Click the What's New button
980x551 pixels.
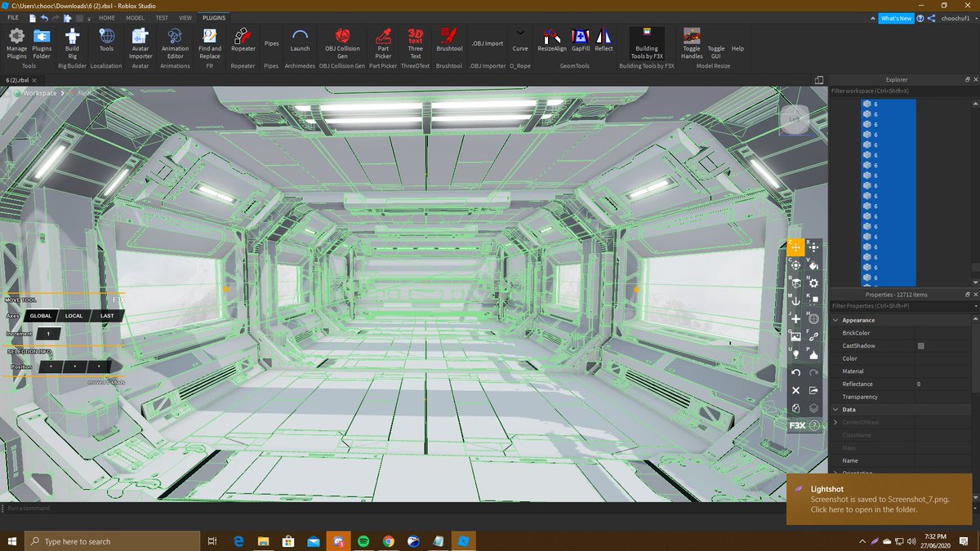point(896,18)
